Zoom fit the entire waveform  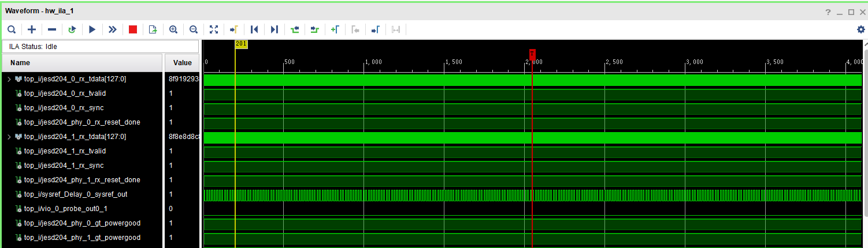tap(214, 29)
